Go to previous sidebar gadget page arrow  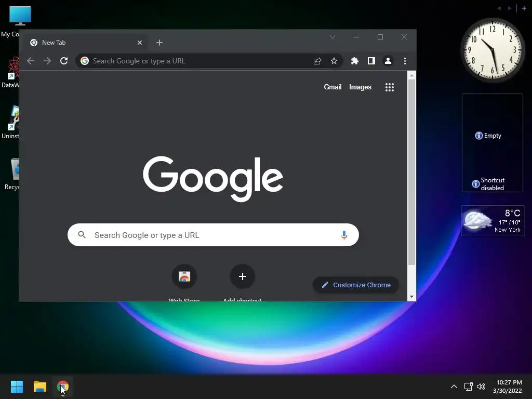(499, 8)
